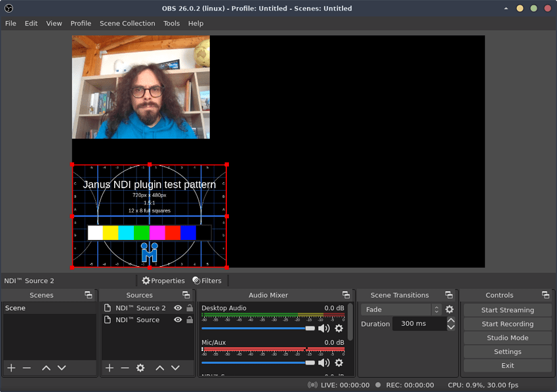Pop out the Controls dock
This screenshot has width=557, height=392.
click(x=546, y=295)
